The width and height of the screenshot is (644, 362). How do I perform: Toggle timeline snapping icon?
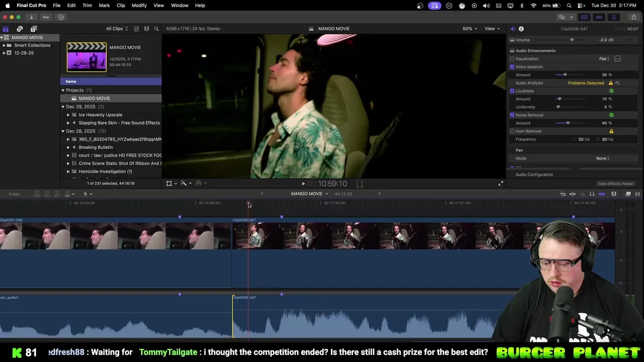coord(602,194)
